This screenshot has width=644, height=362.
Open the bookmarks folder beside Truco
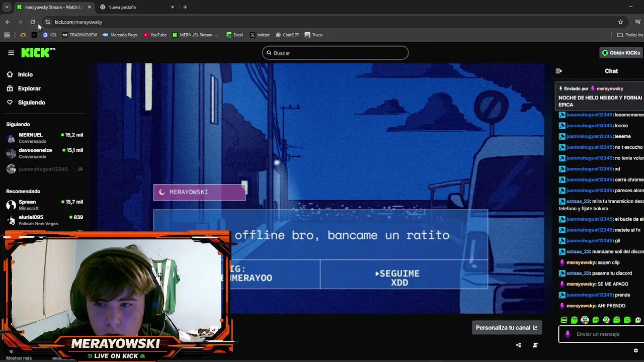(630, 35)
